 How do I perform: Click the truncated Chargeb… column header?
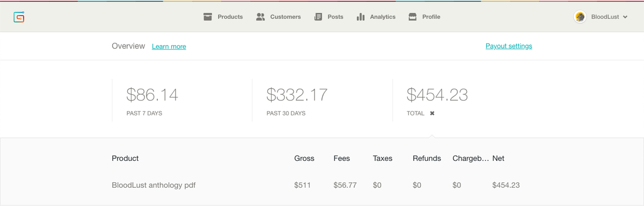(x=471, y=158)
